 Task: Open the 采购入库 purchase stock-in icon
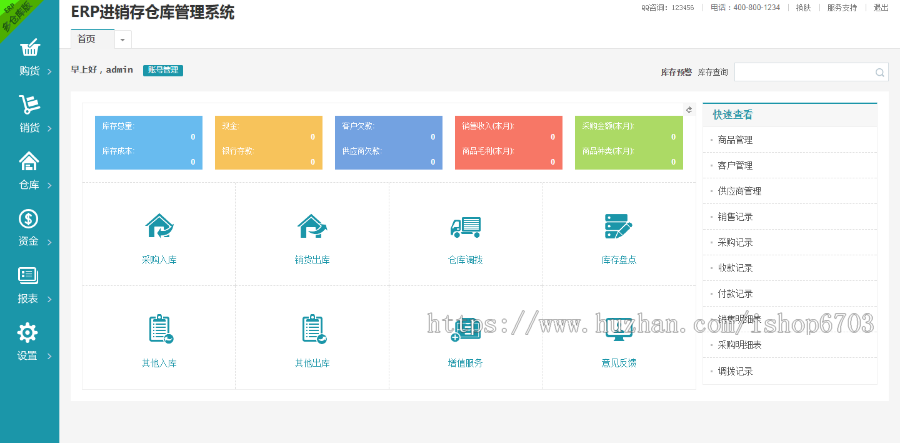pyautogui.click(x=159, y=226)
